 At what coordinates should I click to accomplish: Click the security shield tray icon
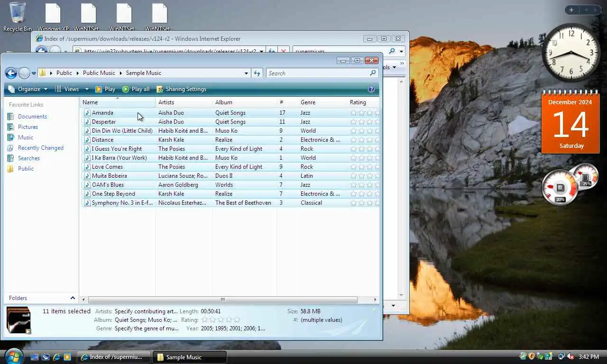tap(532, 356)
